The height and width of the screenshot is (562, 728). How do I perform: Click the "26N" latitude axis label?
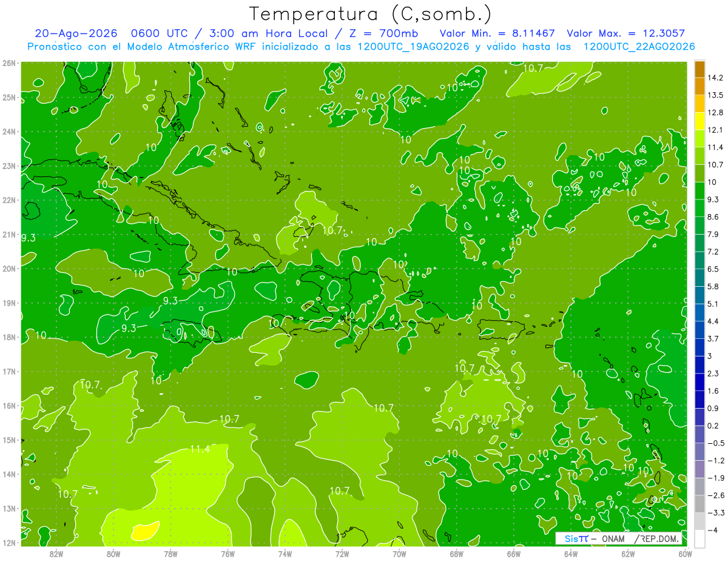8,63
